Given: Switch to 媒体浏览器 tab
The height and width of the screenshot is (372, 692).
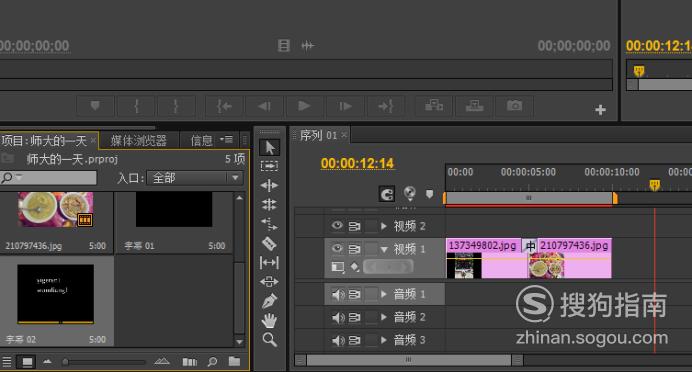Looking at the screenshot, I should click(x=139, y=141).
